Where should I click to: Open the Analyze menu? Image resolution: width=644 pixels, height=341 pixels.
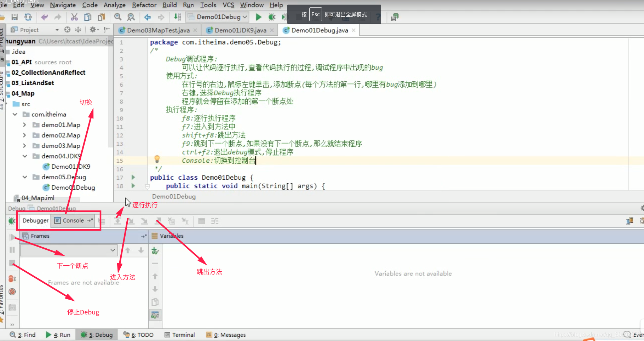pos(114,5)
